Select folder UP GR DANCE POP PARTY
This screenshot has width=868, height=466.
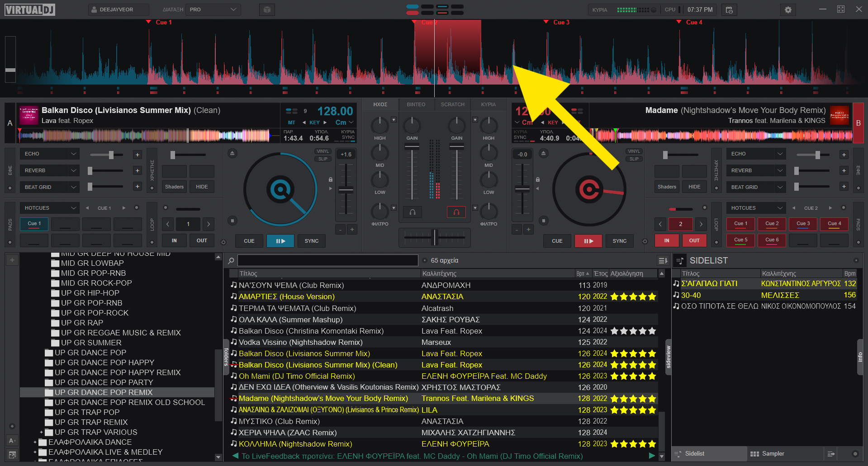[104, 382]
